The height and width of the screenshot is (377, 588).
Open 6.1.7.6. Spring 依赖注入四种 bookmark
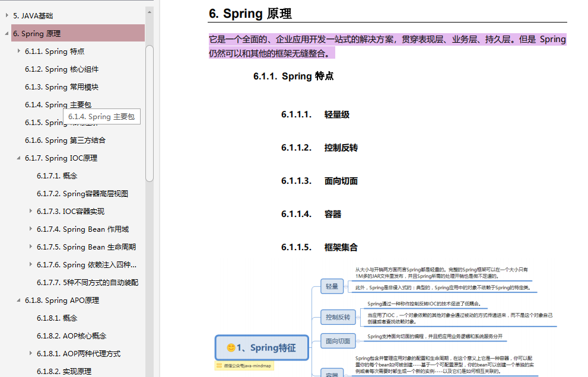click(87, 265)
